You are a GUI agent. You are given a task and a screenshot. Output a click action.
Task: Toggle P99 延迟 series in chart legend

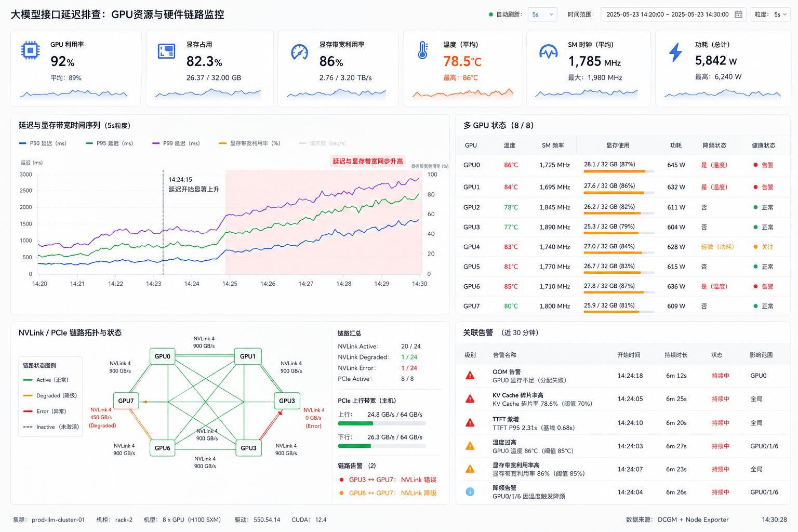click(x=176, y=143)
